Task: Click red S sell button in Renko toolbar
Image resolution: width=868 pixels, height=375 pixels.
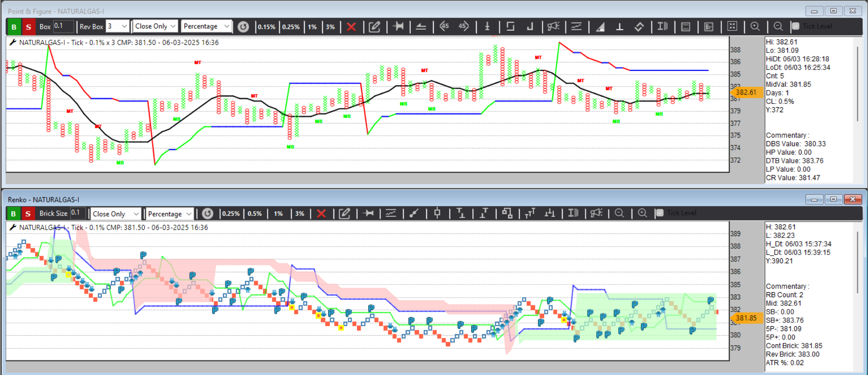Action: [x=28, y=214]
